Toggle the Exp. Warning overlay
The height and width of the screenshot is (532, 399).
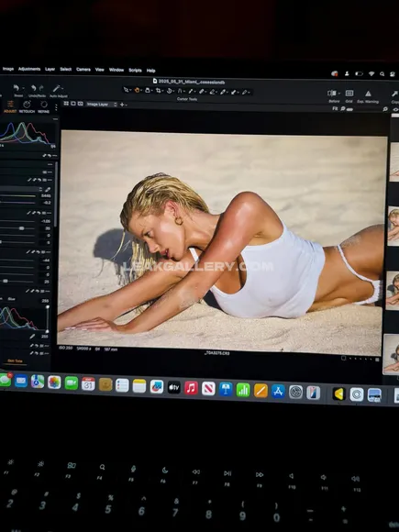click(368, 94)
